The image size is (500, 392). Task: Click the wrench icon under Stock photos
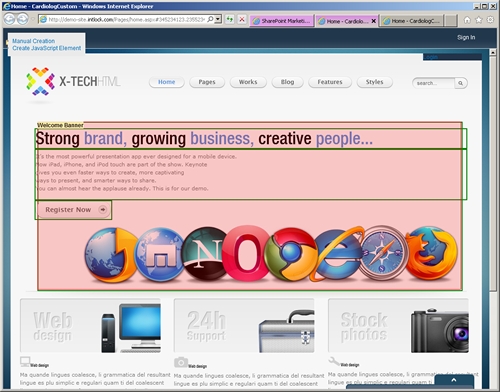click(x=334, y=361)
